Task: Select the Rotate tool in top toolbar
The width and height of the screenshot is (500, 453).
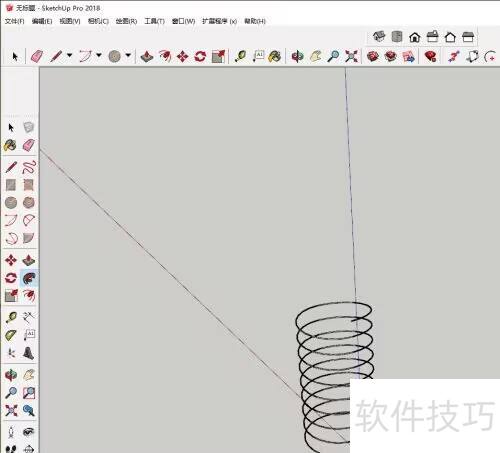Action: coord(200,56)
